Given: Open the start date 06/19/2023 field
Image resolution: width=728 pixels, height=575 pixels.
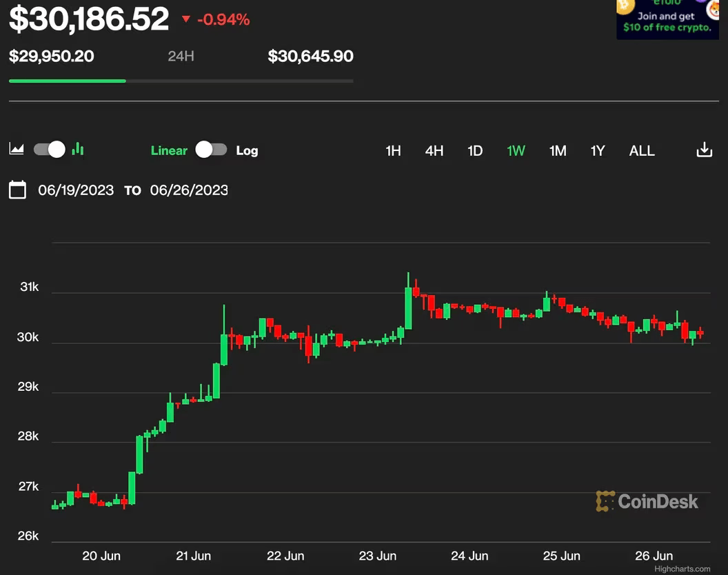Looking at the screenshot, I should pos(76,190).
